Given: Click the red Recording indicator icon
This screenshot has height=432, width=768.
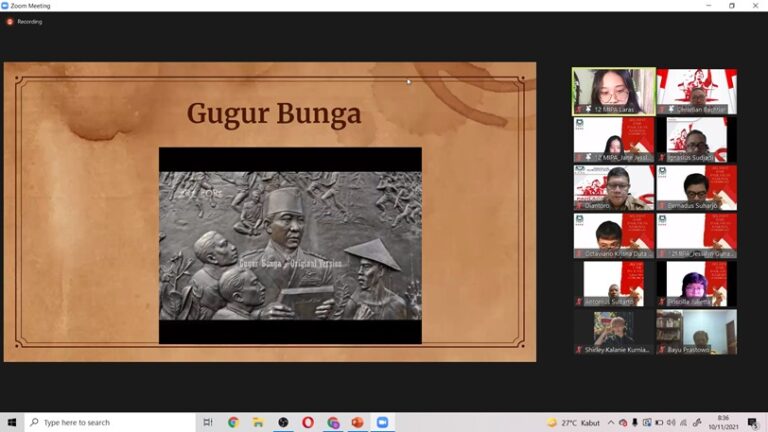Looking at the screenshot, I should [x=10, y=21].
